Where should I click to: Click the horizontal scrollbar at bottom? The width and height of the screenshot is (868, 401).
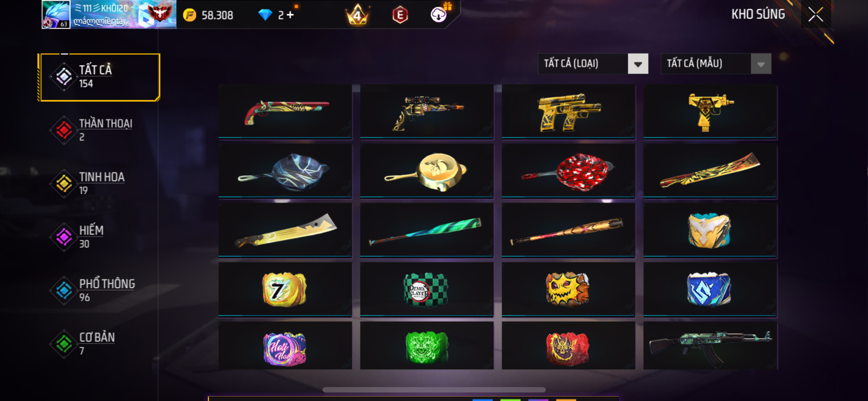pos(434,390)
